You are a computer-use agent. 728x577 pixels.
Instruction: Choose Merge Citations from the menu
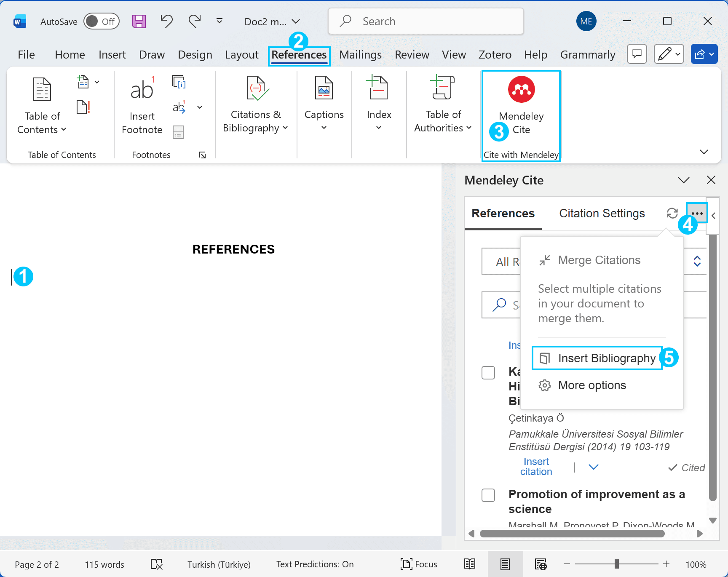point(589,260)
